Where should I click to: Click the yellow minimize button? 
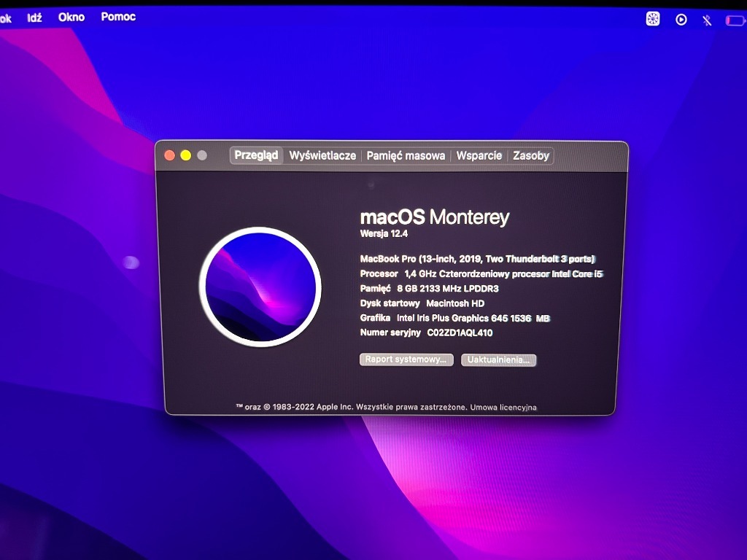click(x=185, y=155)
